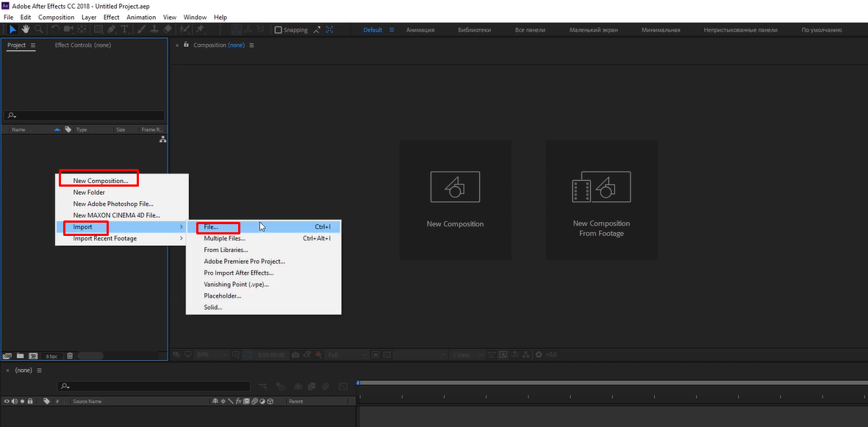Switch to the Effect Controls tab
The width and height of the screenshot is (868, 427).
(x=83, y=45)
